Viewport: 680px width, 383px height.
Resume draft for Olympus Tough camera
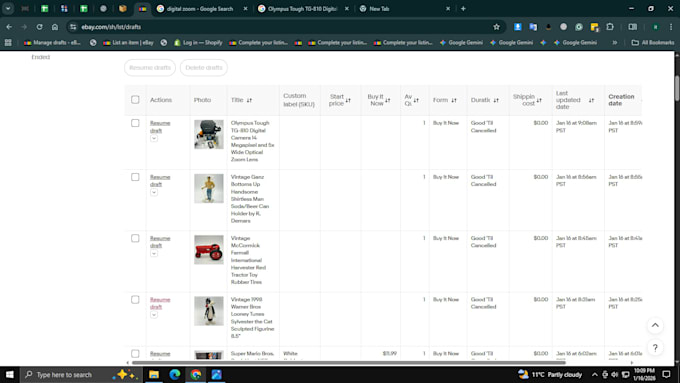click(160, 127)
